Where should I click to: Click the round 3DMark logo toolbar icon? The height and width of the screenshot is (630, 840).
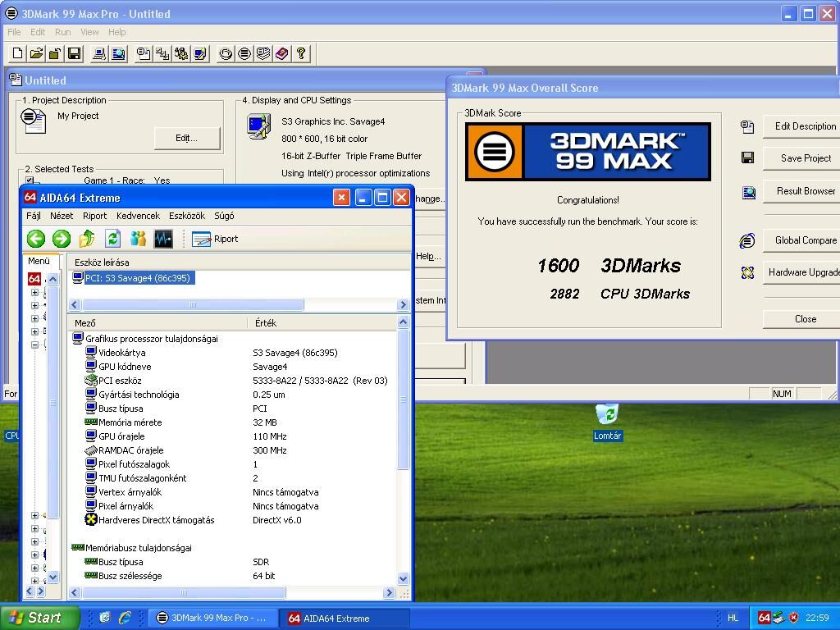(x=244, y=53)
